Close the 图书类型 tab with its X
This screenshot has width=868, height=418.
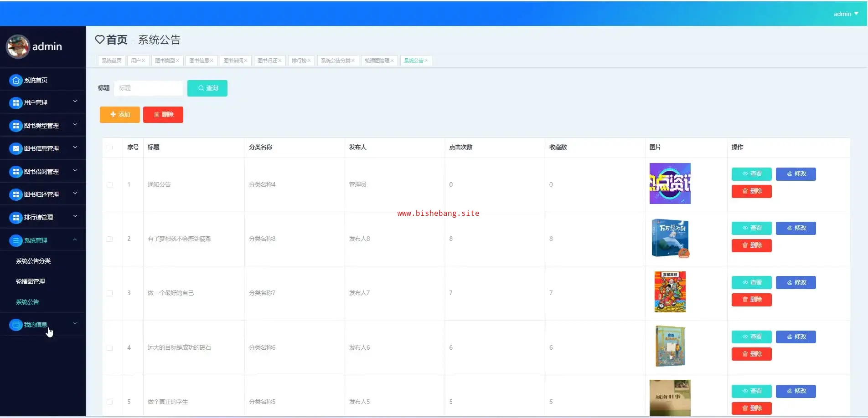click(177, 61)
